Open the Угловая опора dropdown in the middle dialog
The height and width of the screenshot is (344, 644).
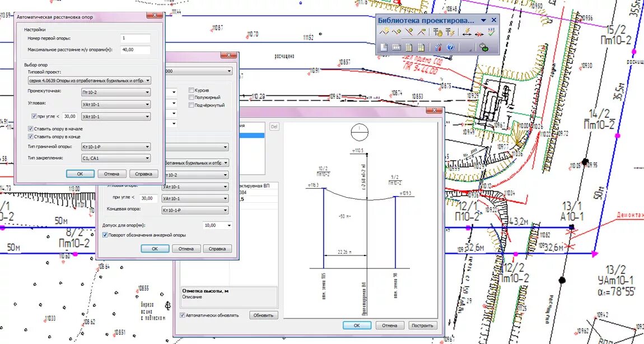click(195, 187)
